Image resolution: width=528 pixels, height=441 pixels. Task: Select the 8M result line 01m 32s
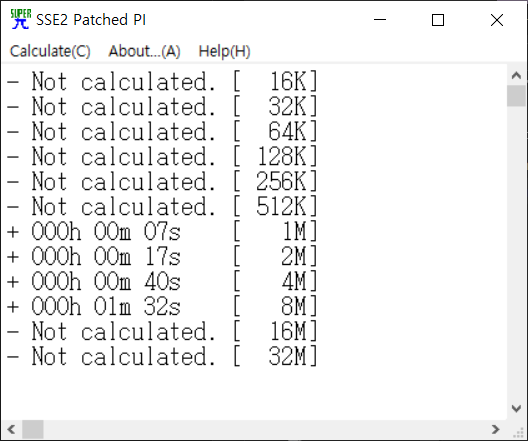click(x=162, y=307)
